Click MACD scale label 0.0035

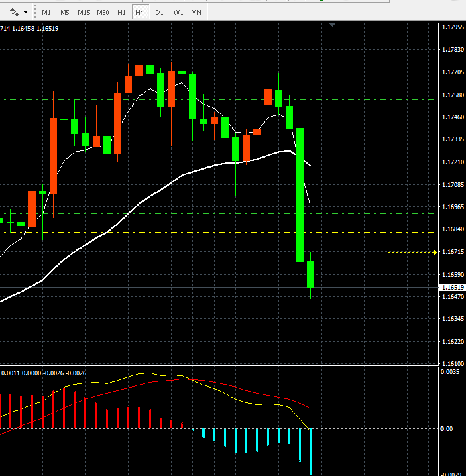click(450, 372)
